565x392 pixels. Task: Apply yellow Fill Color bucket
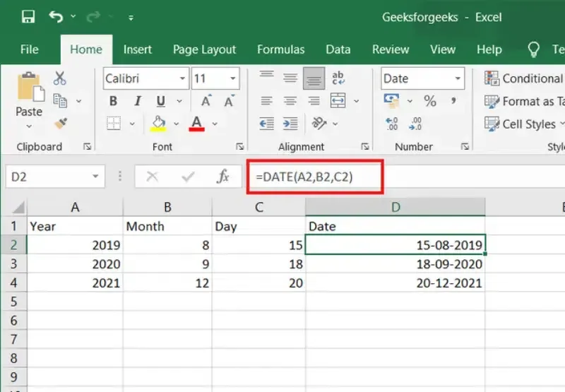click(158, 124)
